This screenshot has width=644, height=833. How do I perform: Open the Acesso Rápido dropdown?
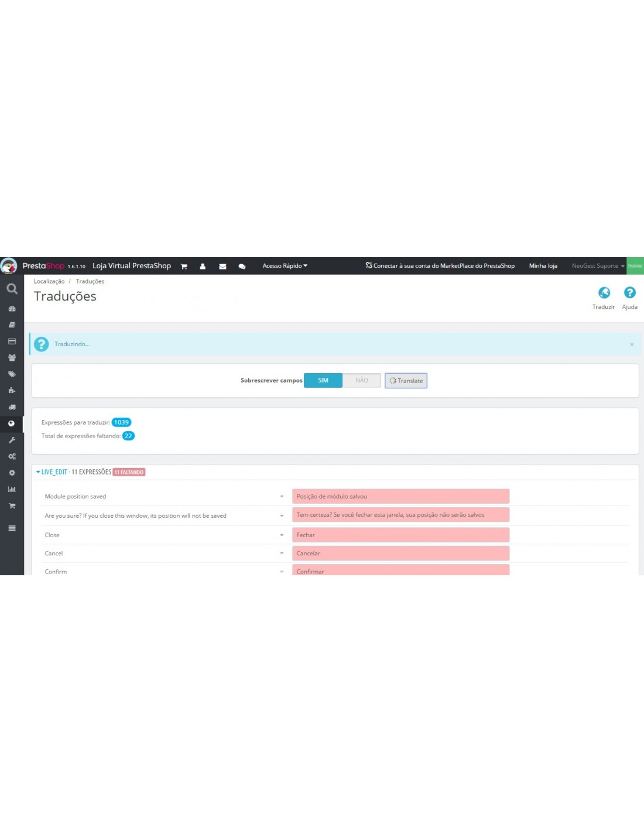(x=285, y=266)
